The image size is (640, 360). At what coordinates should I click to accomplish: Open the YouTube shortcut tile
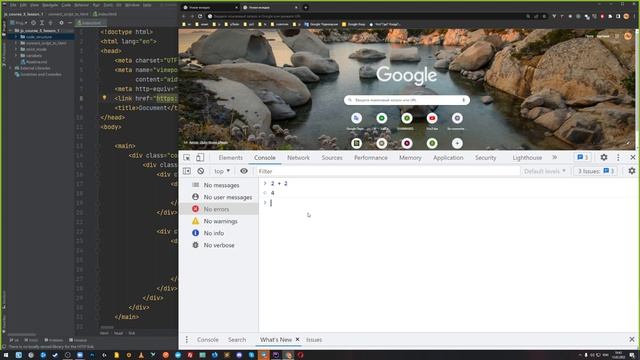click(x=432, y=121)
